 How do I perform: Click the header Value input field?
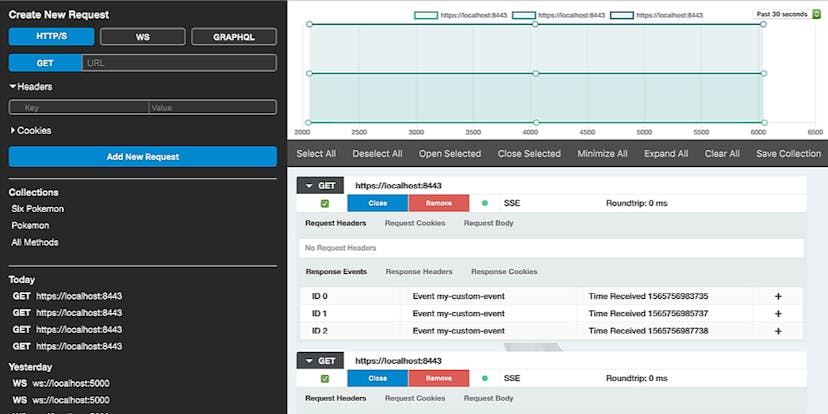point(212,107)
